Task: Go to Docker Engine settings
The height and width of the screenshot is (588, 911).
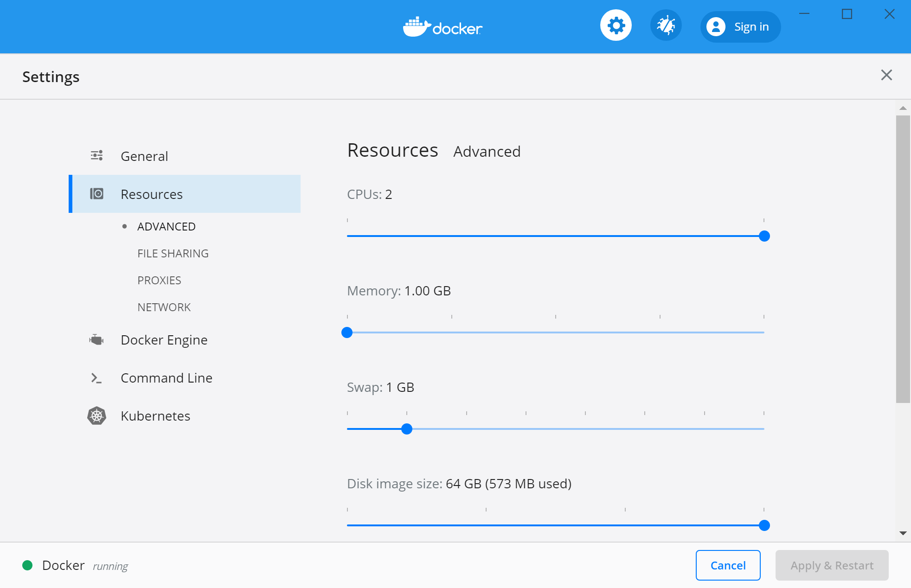Action: 185,340
